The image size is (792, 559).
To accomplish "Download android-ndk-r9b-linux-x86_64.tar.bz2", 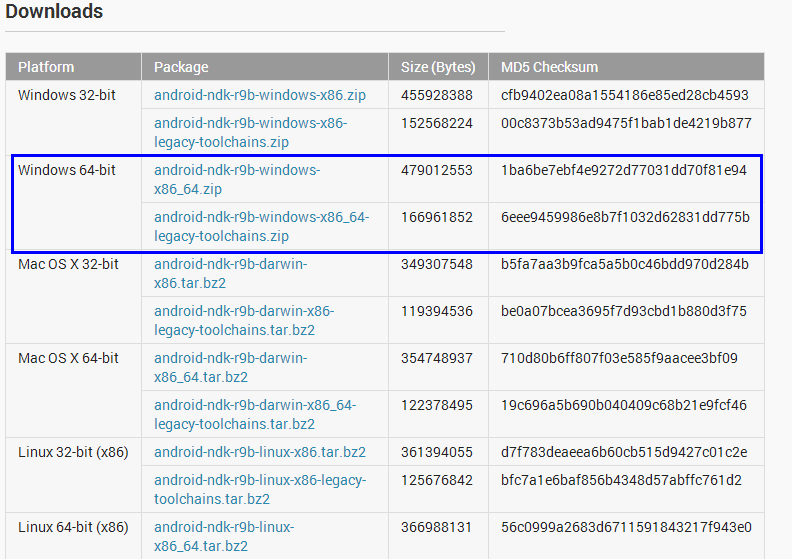I will [x=224, y=536].
